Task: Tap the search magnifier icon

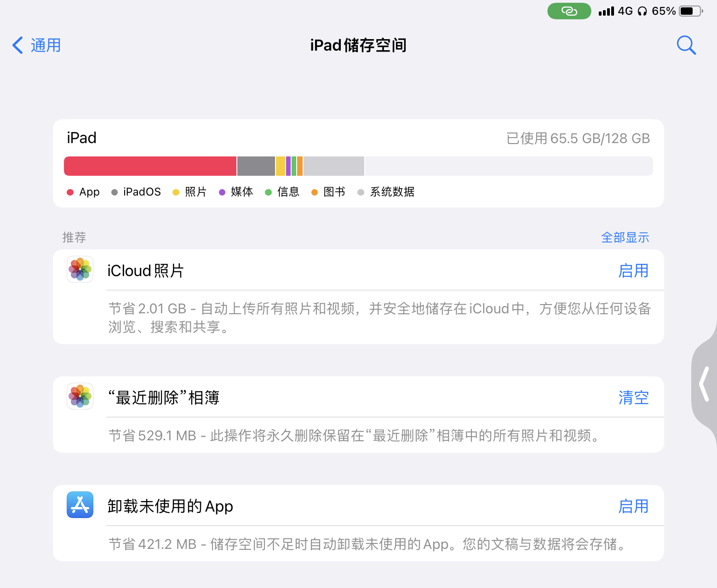Action: point(686,45)
